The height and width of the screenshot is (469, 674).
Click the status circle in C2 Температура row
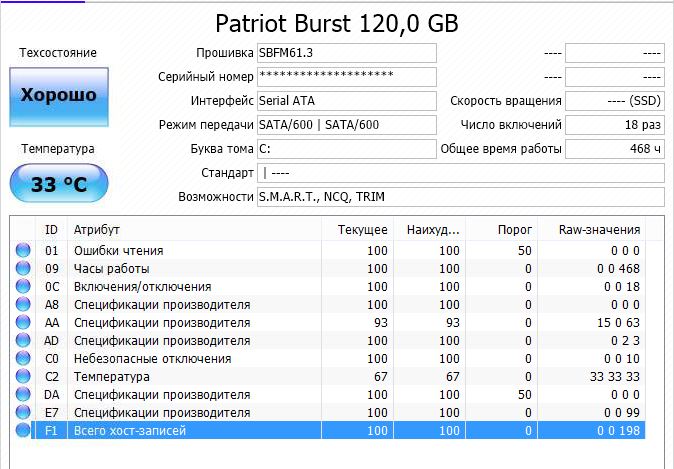coord(23,377)
